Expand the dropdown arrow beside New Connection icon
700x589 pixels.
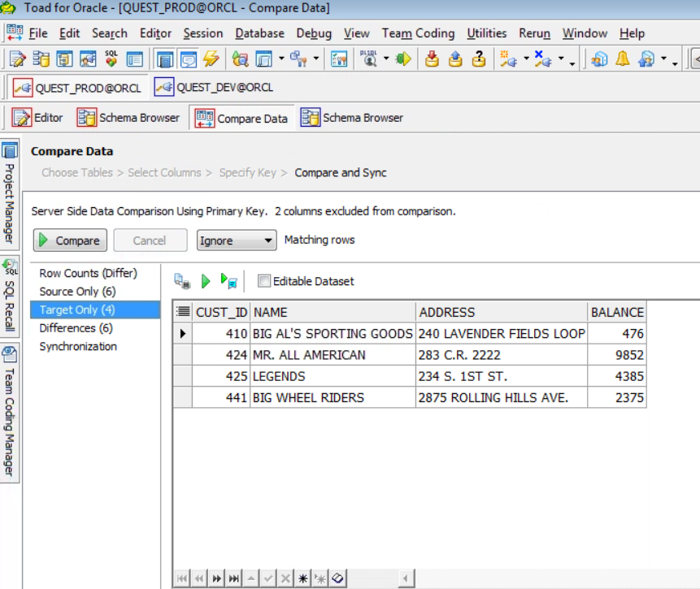(x=526, y=58)
